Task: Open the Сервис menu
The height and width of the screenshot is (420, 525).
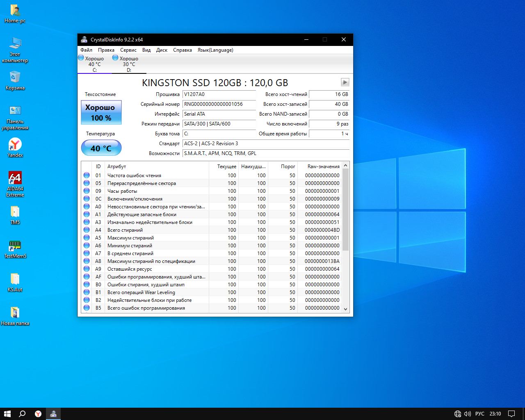Action: tap(128, 50)
